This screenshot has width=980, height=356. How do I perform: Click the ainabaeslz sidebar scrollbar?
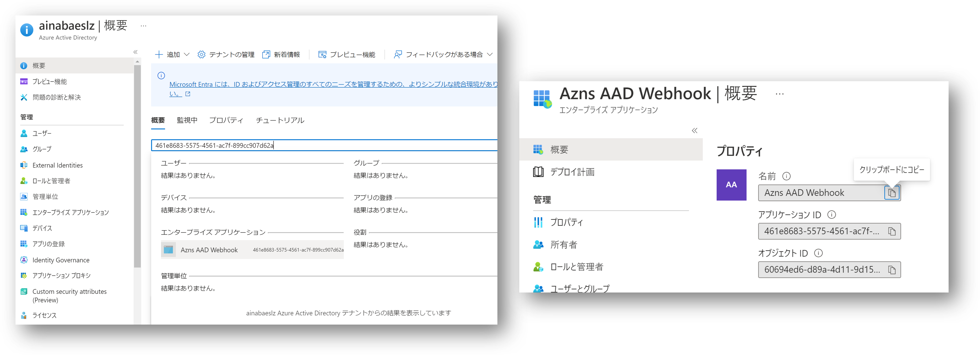pos(137,166)
